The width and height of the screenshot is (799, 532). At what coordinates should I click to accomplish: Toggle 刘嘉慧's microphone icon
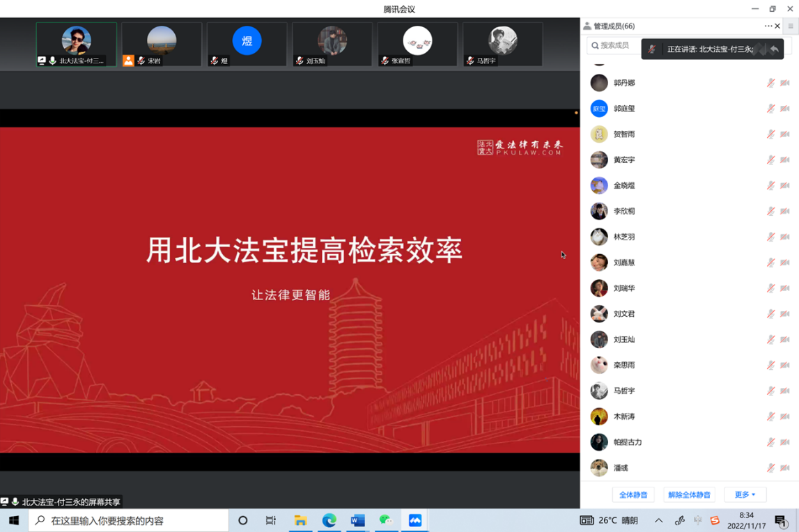coord(770,263)
